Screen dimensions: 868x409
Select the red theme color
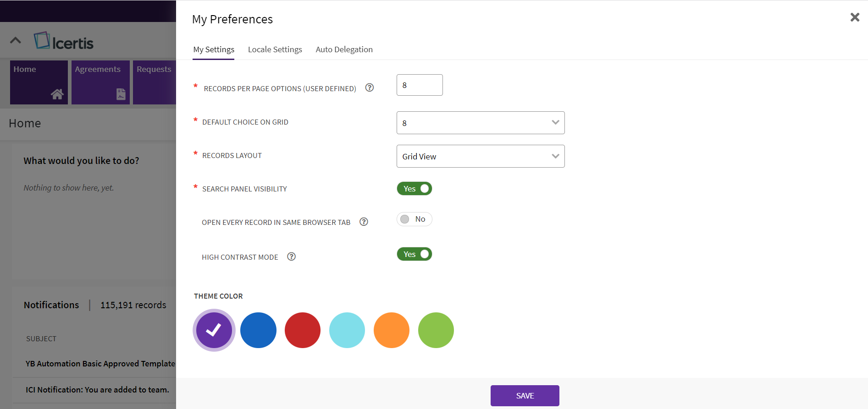(x=302, y=330)
